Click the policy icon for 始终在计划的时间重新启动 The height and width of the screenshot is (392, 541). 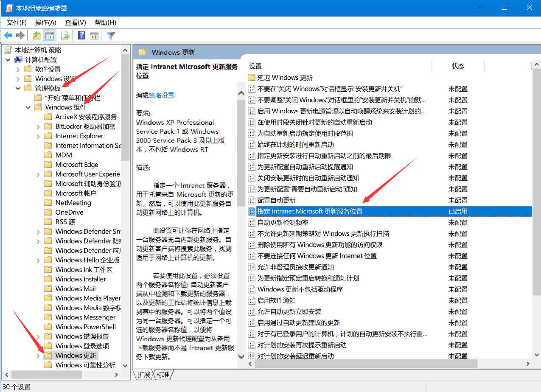(252, 145)
